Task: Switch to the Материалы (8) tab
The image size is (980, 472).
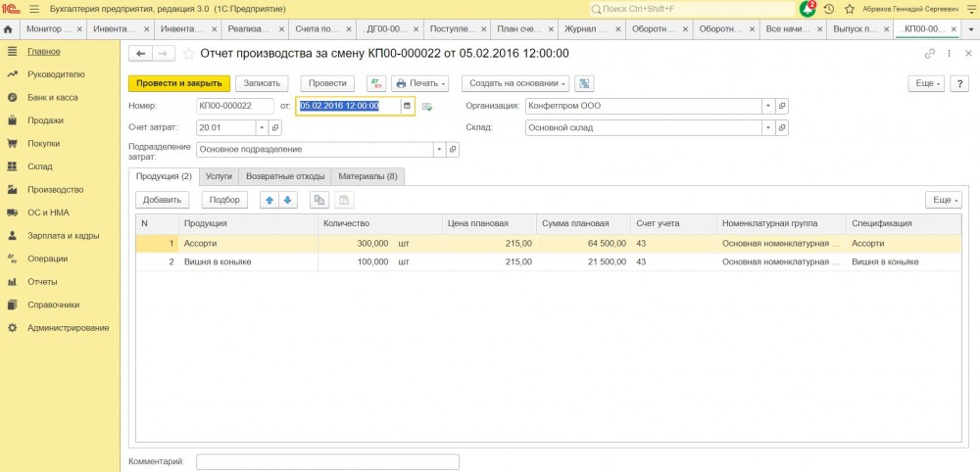Action: (x=368, y=176)
